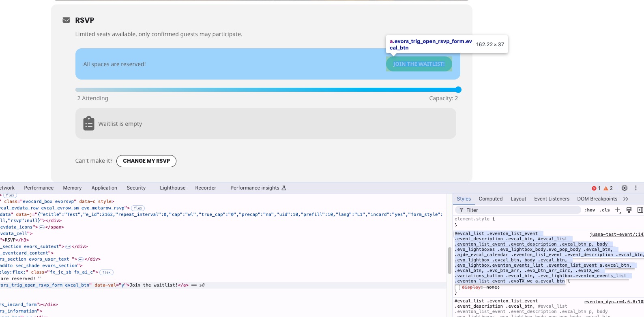Click the RSVP envelope icon

point(66,20)
